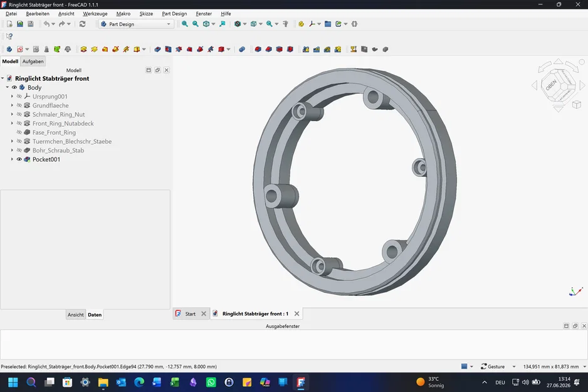
Task: Open the undo history dropdown arrow
Action: coord(53,24)
